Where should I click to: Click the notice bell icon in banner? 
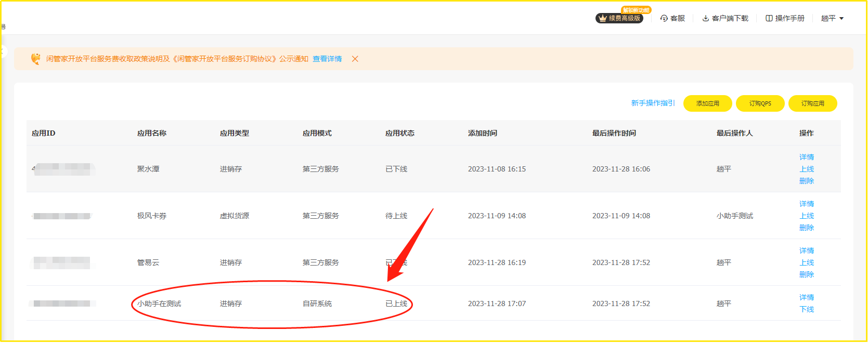click(x=35, y=59)
